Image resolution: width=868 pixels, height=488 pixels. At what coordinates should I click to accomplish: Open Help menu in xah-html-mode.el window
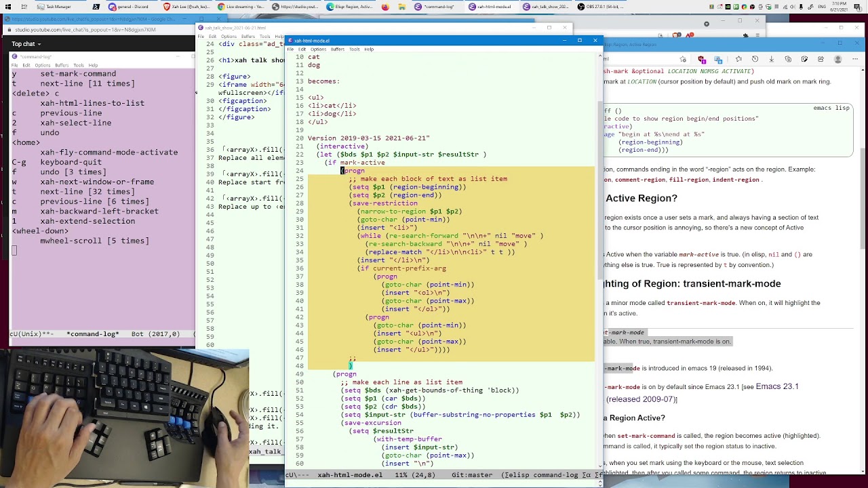(x=369, y=49)
